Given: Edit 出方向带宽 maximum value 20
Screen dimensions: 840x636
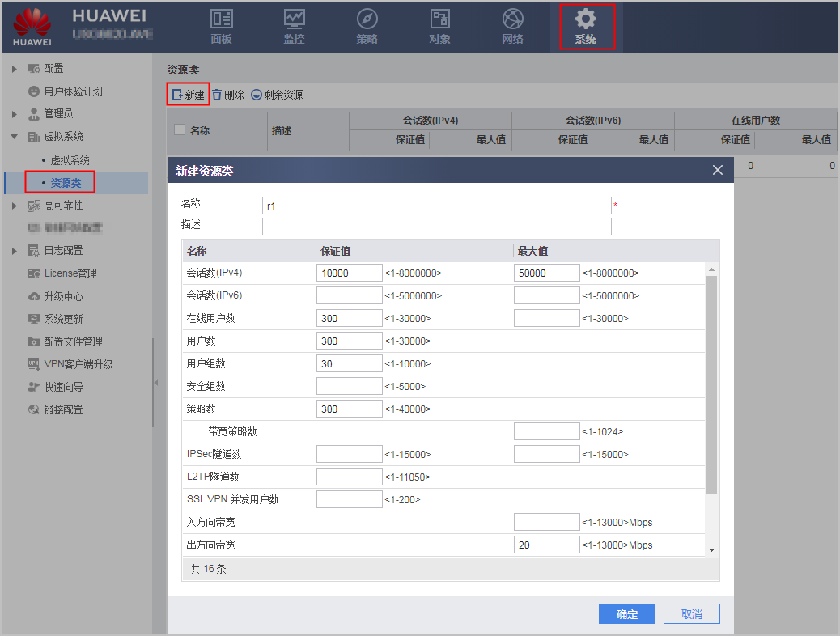Looking at the screenshot, I should click(546, 545).
